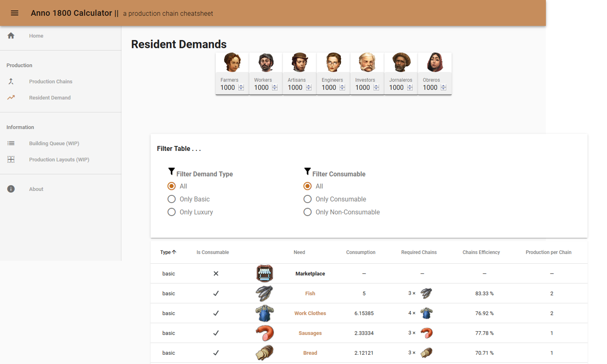Click the Investors portrait

tap(367, 63)
